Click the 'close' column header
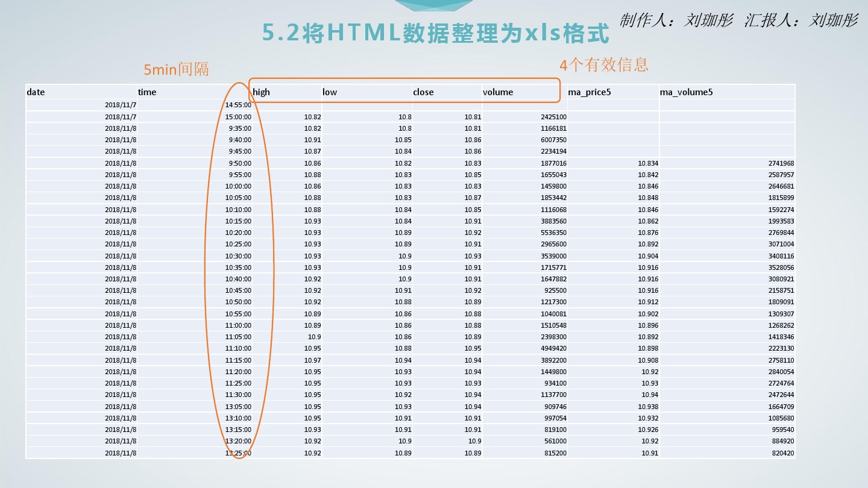The height and width of the screenshot is (488, 868). [x=423, y=92]
